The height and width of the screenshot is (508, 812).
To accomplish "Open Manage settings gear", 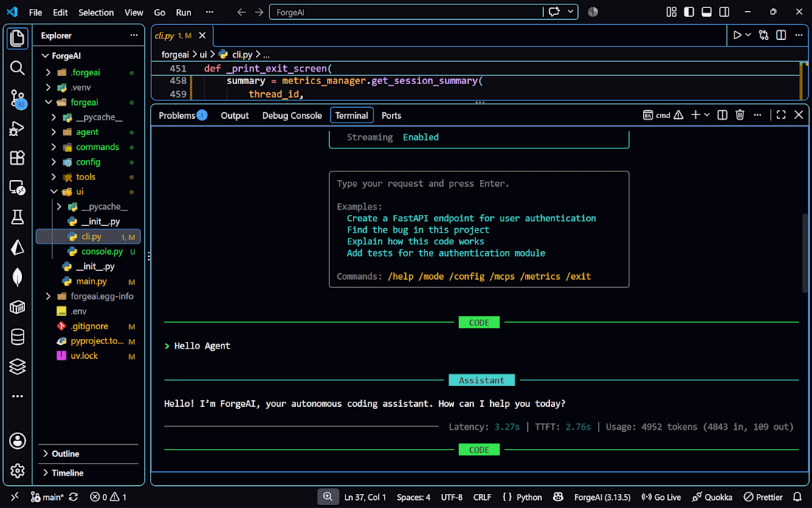I will pos(17,471).
